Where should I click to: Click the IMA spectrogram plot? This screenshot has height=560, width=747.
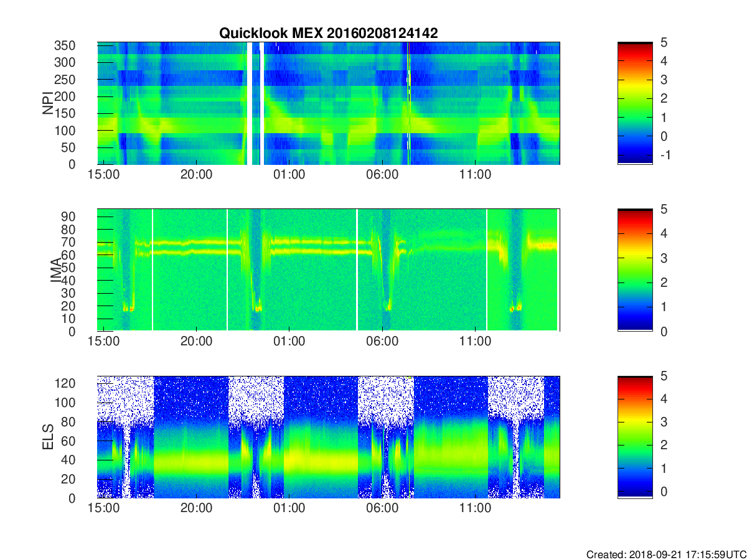click(329, 270)
